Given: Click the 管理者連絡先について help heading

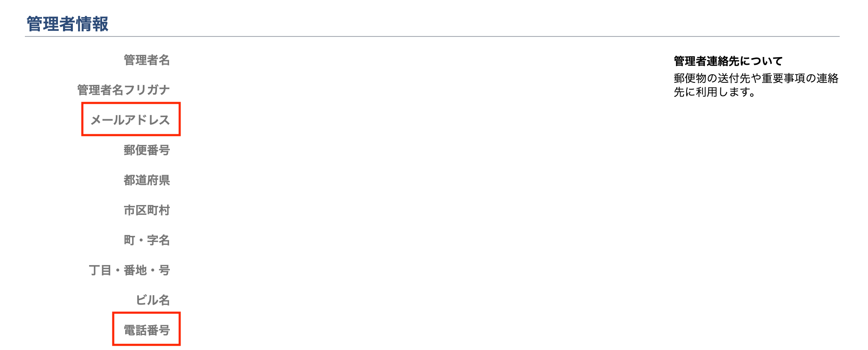Looking at the screenshot, I should tap(728, 61).
